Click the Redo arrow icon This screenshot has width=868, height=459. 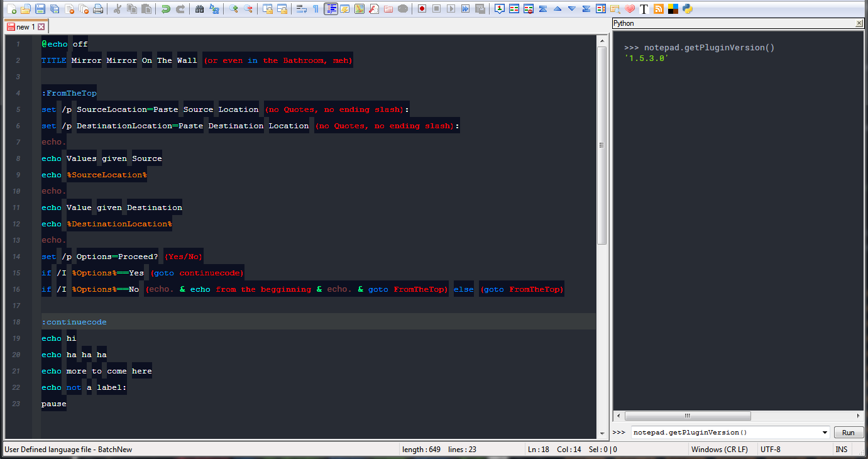coord(180,9)
